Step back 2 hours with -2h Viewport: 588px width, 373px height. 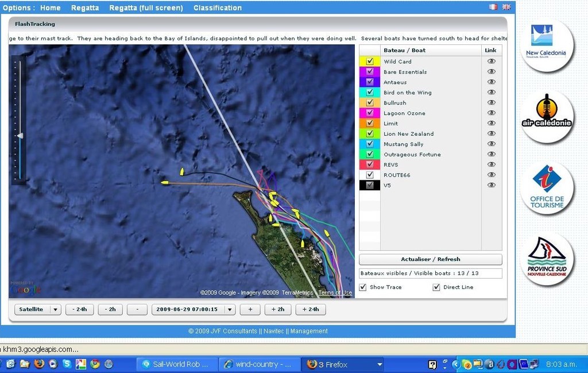110,309
